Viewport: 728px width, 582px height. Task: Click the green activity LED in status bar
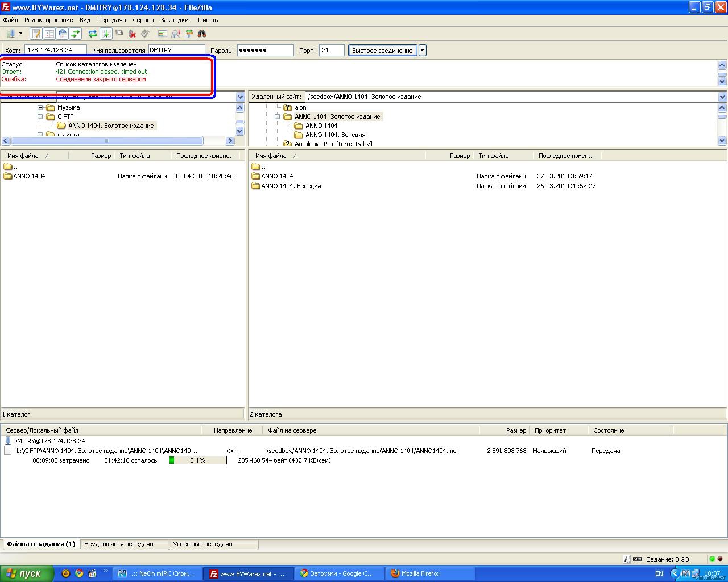coord(712,559)
